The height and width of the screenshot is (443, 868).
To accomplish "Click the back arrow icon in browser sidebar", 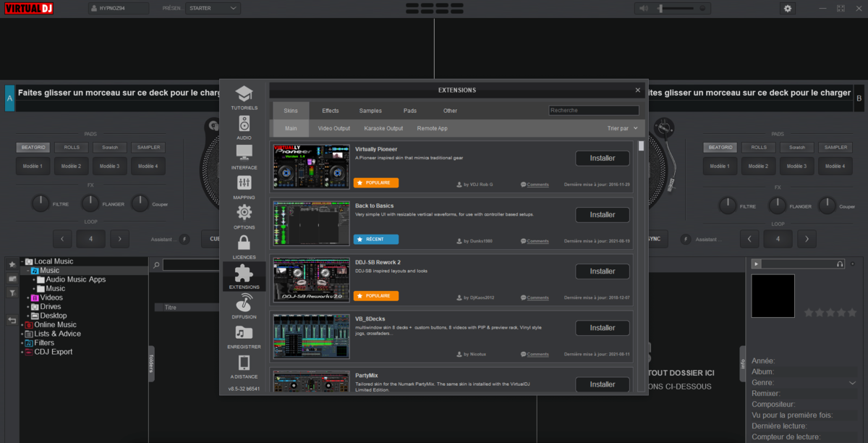I will (12, 319).
